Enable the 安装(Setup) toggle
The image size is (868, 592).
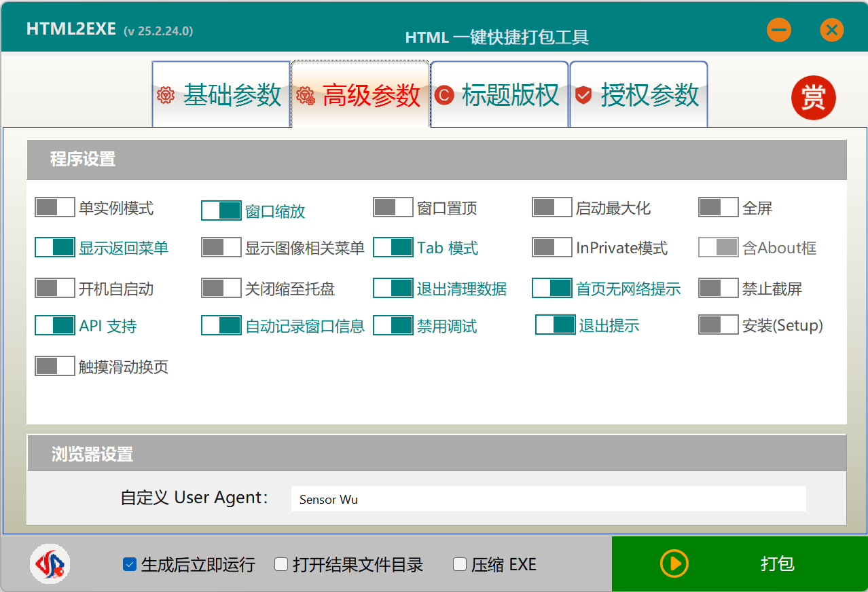[718, 325]
